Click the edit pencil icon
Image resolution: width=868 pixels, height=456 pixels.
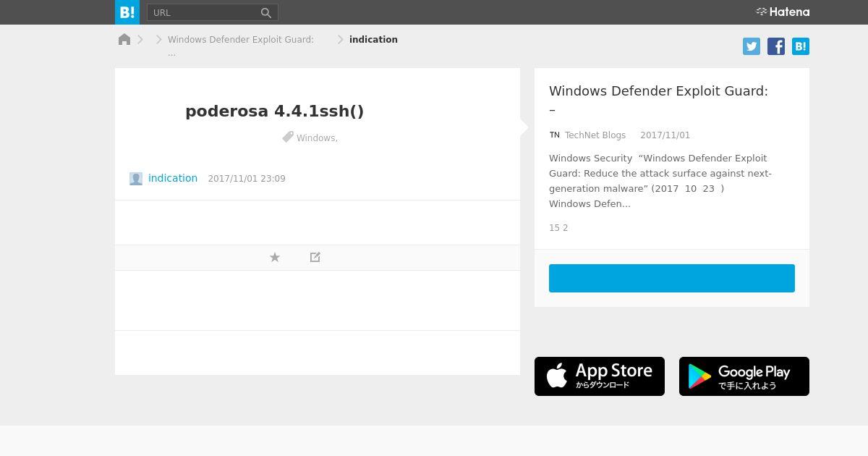click(x=315, y=257)
